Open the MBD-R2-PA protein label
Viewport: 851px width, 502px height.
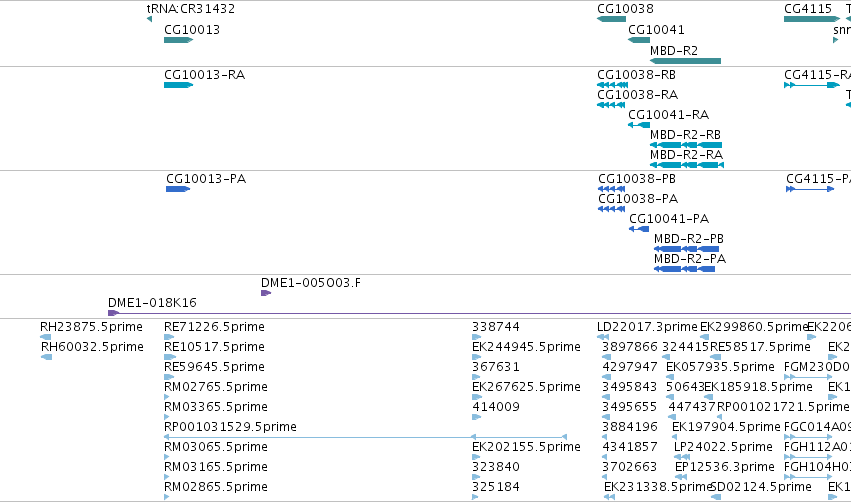pyautogui.click(x=690, y=259)
